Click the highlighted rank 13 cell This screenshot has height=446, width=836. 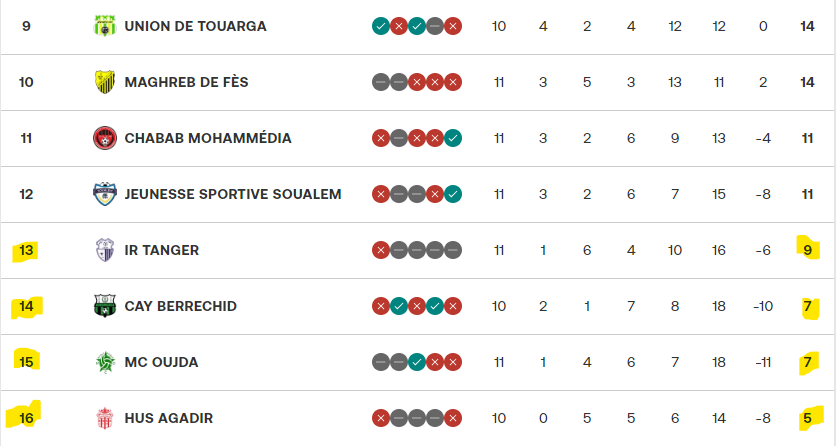27,250
